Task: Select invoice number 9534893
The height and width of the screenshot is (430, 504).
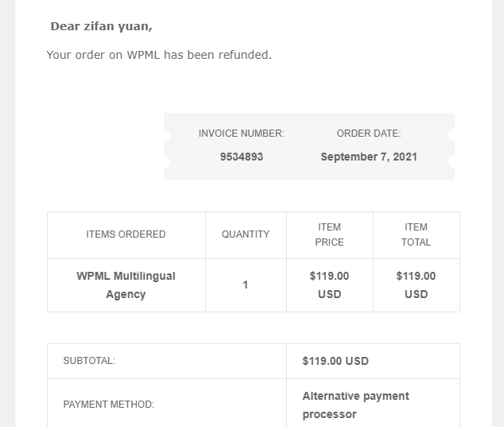Action: [x=242, y=157]
